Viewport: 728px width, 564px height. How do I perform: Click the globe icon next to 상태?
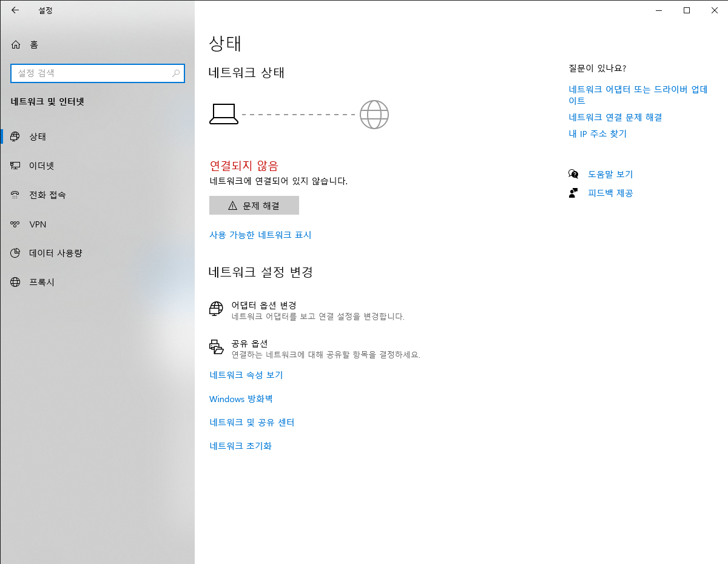[x=15, y=136]
